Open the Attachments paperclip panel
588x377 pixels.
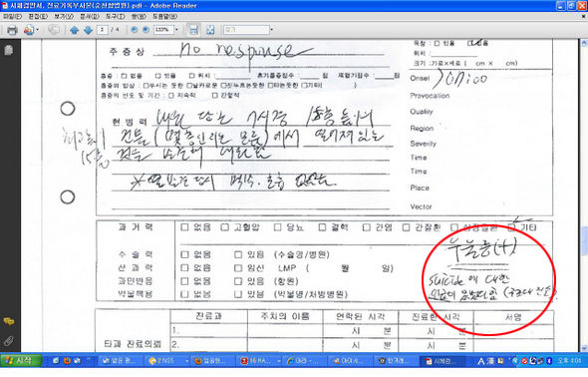pyautogui.click(x=8, y=341)
